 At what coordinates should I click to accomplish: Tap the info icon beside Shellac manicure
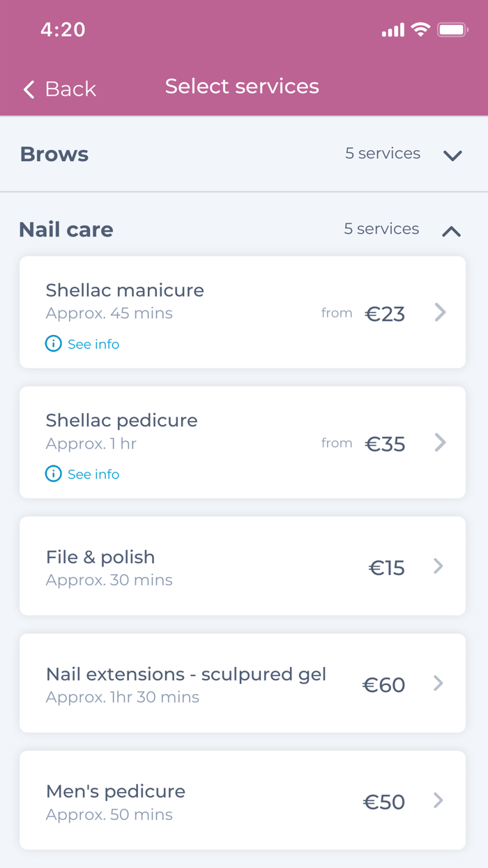(x=53, y=343)
